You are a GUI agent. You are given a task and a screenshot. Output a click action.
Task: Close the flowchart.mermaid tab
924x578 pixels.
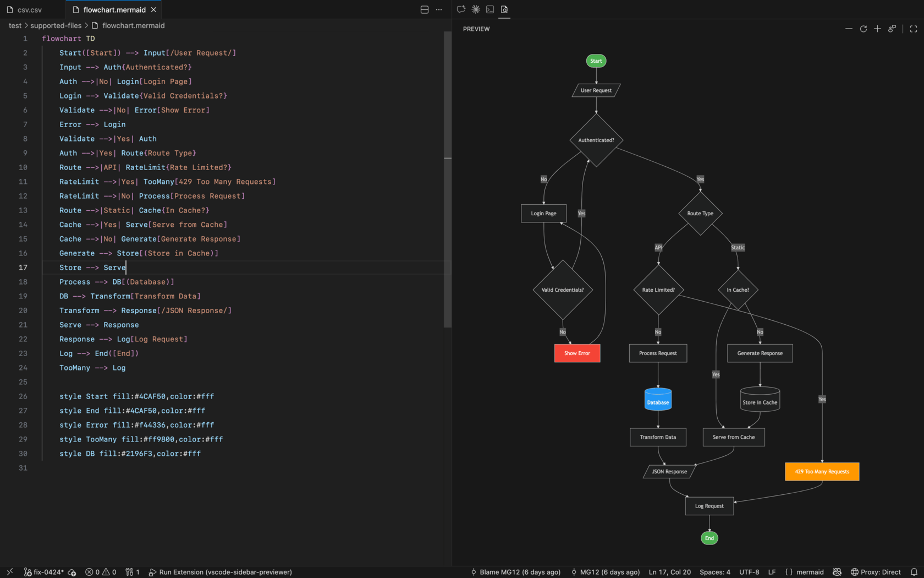click(x=153, y=10)
